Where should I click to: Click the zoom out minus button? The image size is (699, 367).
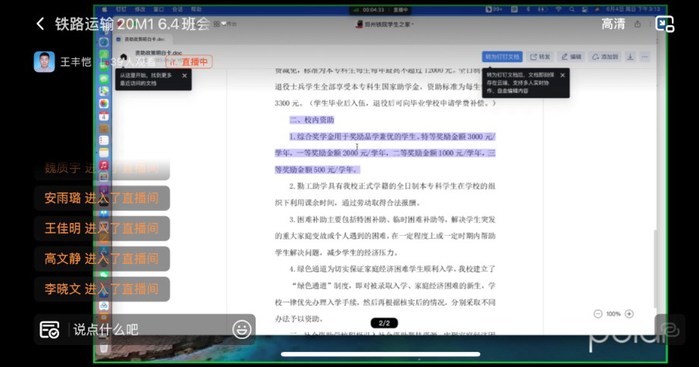(598, 314)
